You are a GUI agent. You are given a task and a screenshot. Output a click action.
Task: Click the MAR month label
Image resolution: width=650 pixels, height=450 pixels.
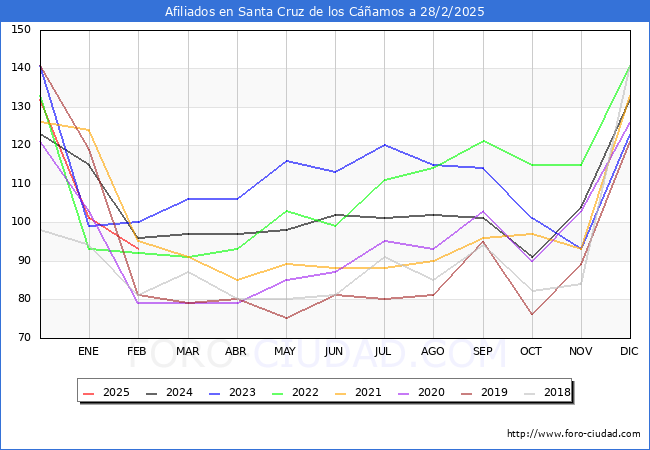188,351
